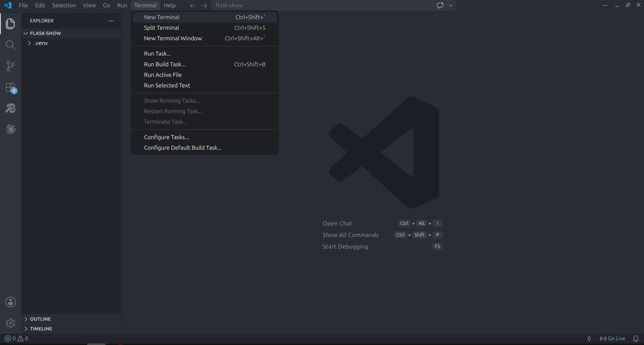Click the source pin icon in status bar

589,338
